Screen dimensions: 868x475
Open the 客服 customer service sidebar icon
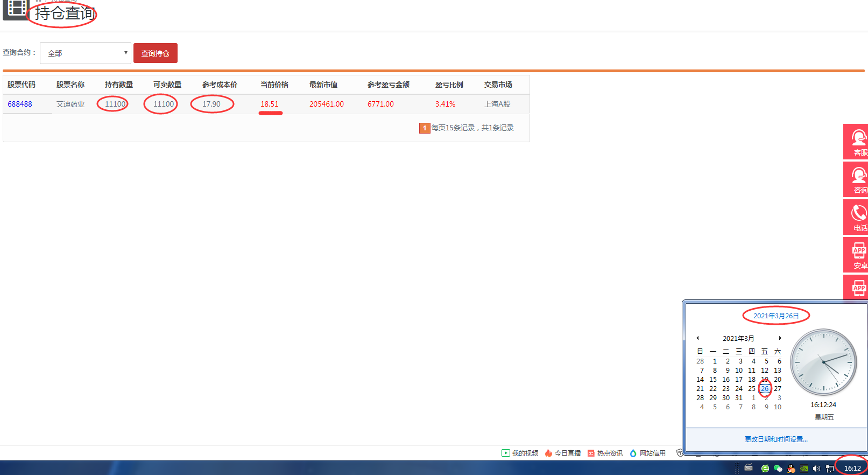(856, 142)
